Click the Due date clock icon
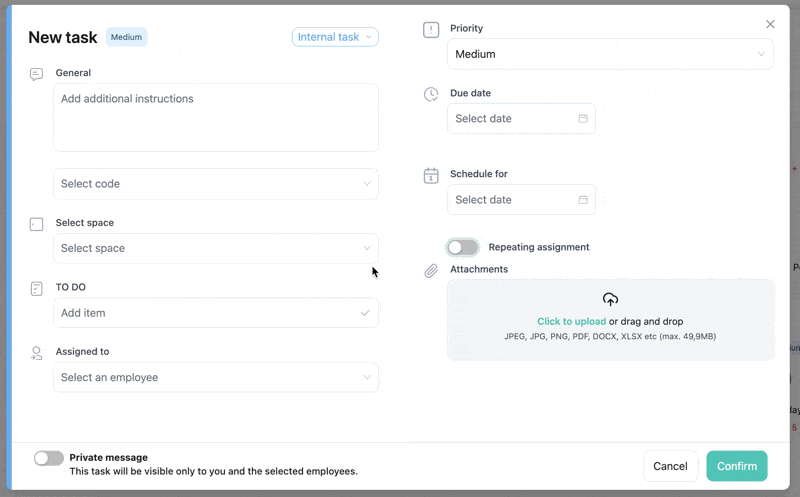The height and width of the screenshot is (497, 800). [431, 94]
